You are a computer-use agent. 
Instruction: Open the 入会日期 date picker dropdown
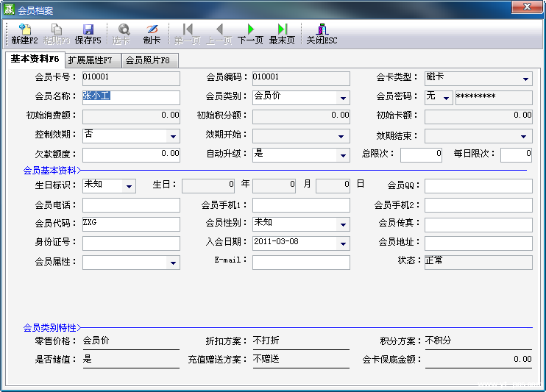pyautogui.click(x=344, y=243)
